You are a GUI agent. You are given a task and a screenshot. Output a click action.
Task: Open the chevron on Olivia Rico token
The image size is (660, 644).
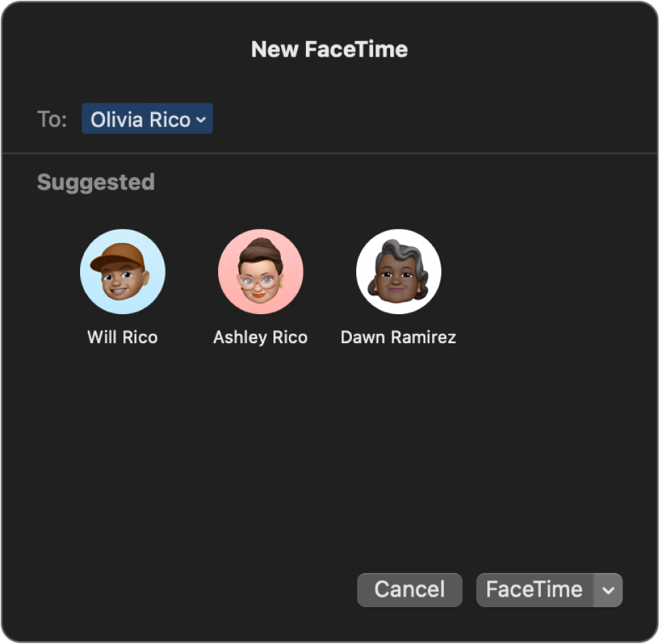(201, 120)
